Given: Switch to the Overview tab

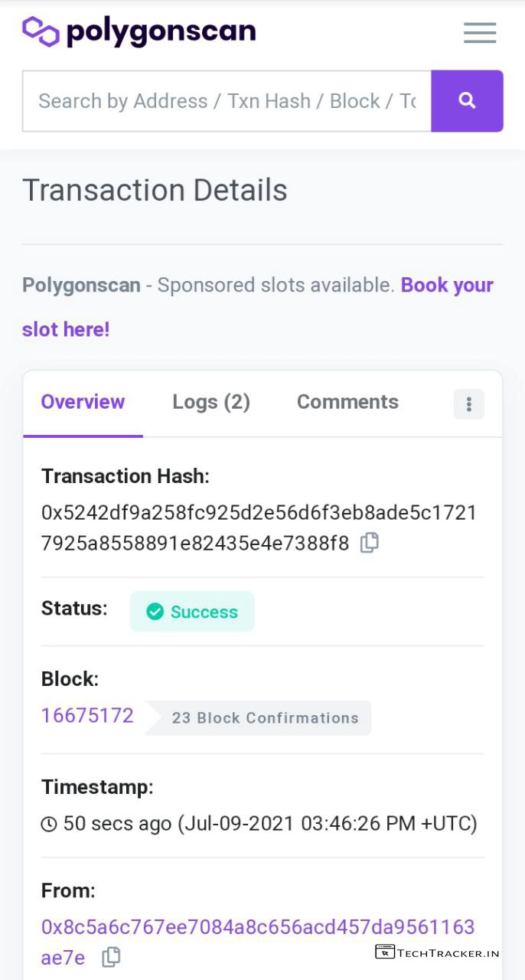Looking at the screenshot, I should pyautogui.click(x=83, y=403).
